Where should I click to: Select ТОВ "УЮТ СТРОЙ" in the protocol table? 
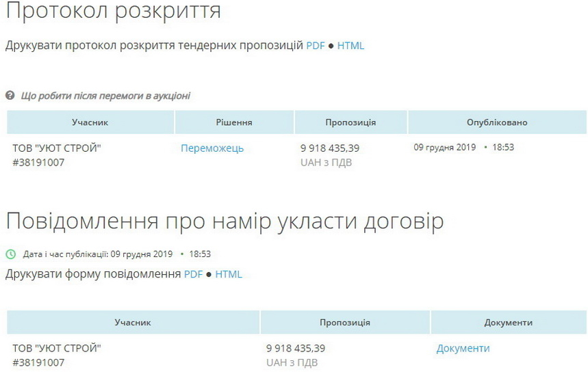(x=57, y=148)
